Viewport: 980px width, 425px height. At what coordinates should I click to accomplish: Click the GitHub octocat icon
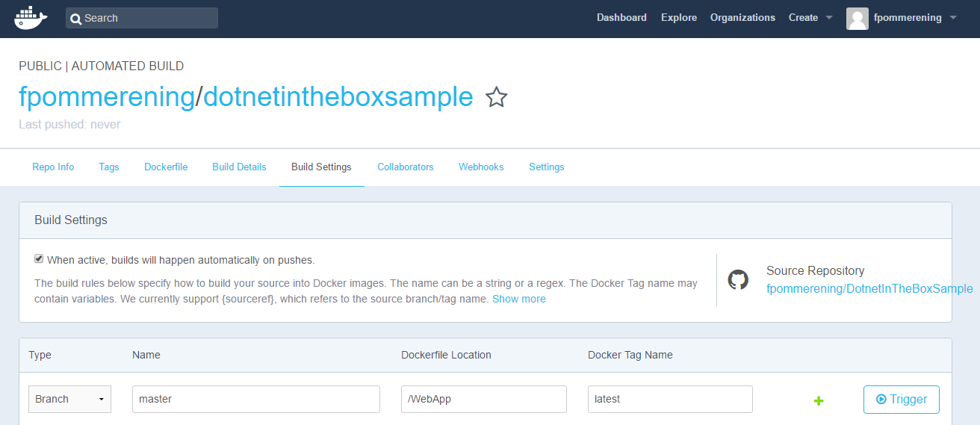tap(738, 280)
